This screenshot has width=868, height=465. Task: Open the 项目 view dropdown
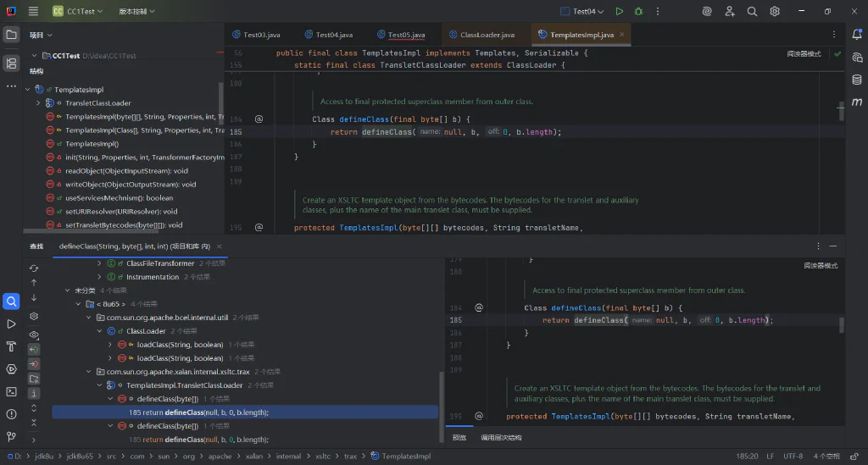41,35
